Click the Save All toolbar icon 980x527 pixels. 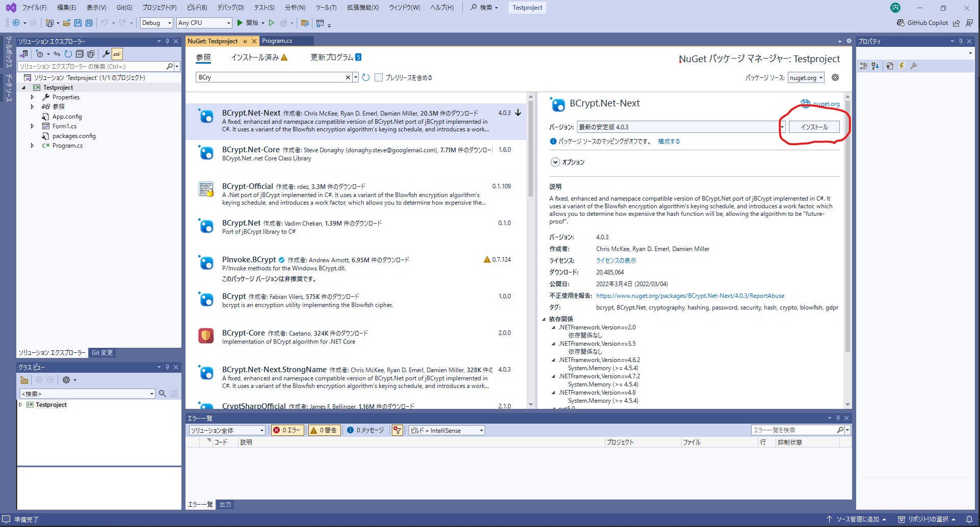click(x=89, y=23)
